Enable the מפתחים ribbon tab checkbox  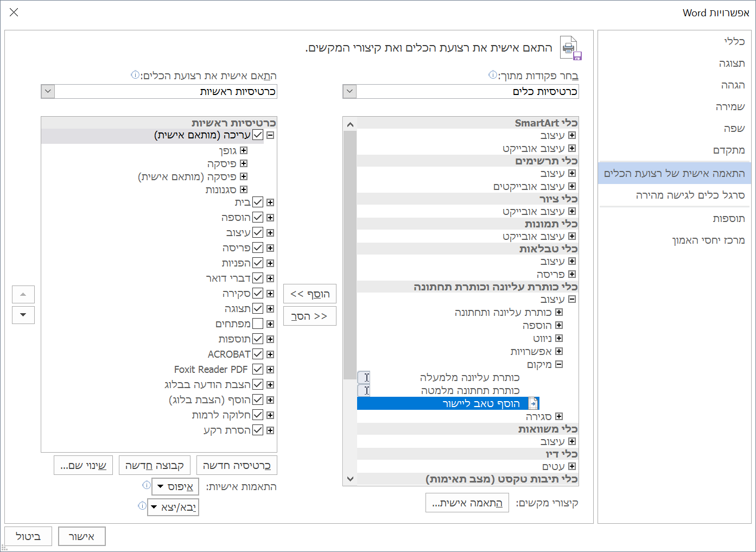[258, 323]
